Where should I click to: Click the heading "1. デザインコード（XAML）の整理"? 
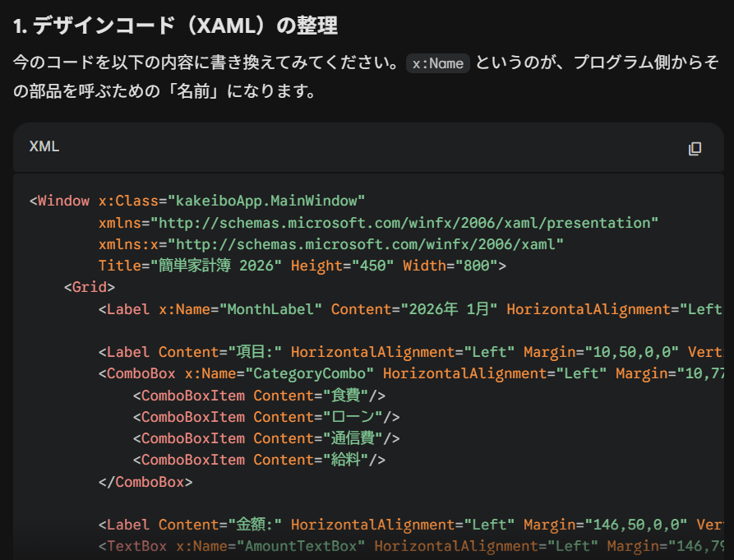click(175, 25)
